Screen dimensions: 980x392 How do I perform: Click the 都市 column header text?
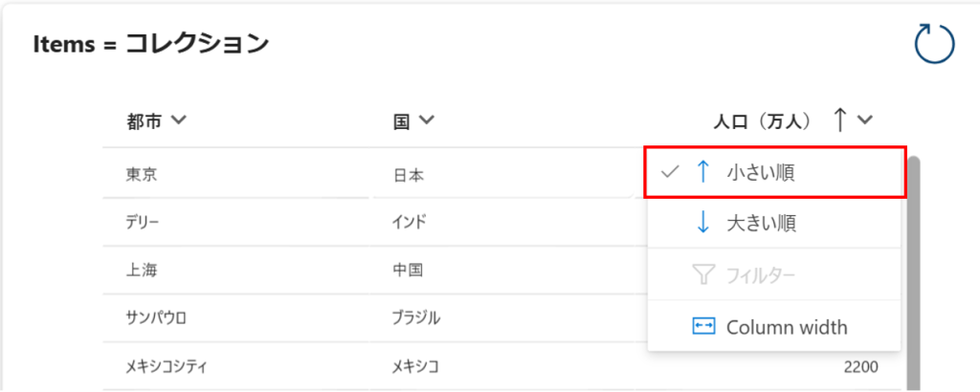pyautogui.click(x=144, y=121)
